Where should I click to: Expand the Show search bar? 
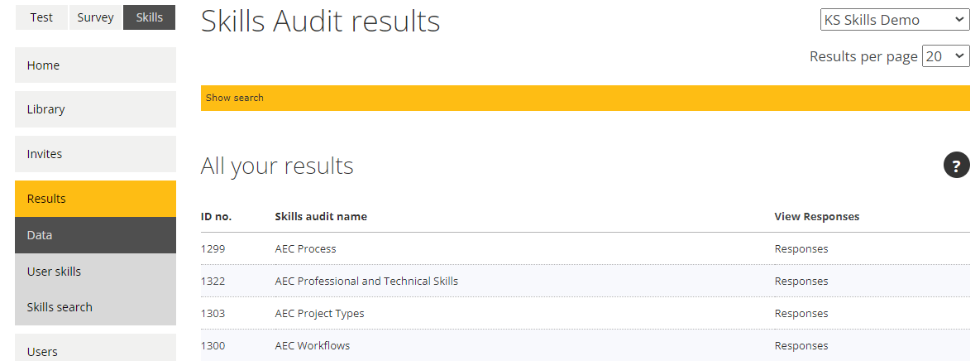(585, 99)
